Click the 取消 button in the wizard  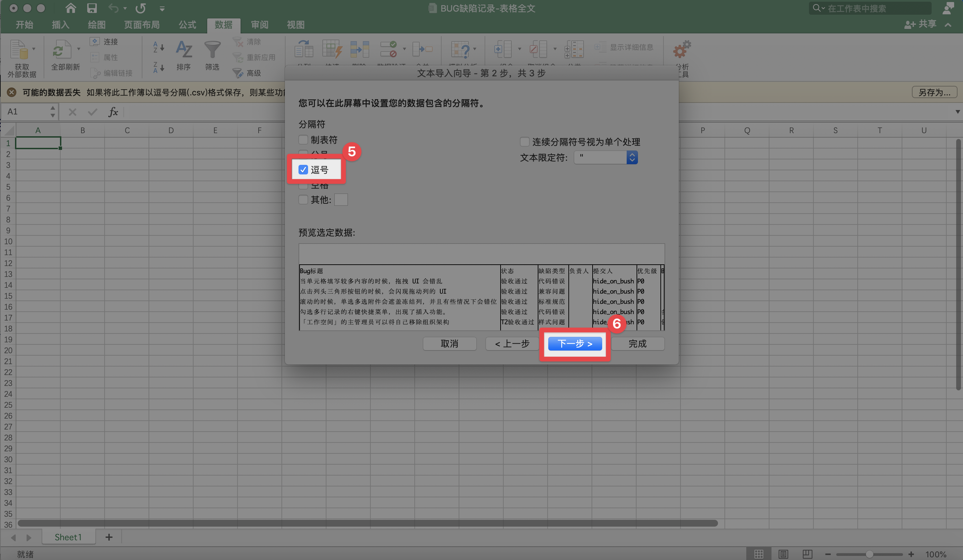(449, 344)
